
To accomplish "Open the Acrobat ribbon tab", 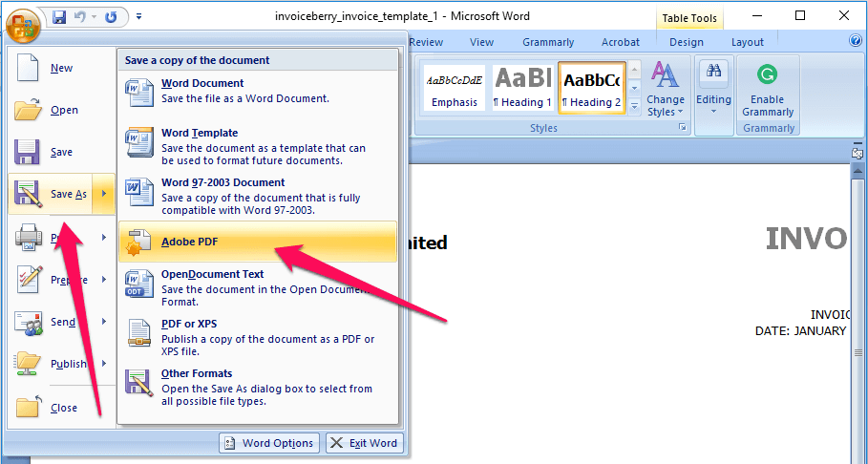I will 621,42.
